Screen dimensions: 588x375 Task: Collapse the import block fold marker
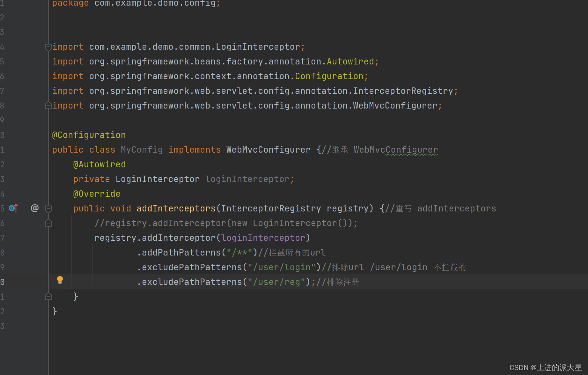pos(48,47)
